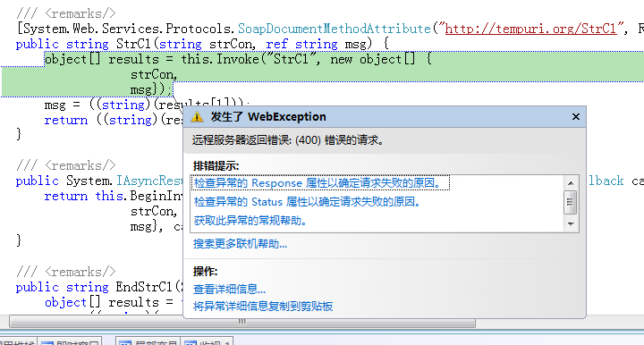Click the tips list scrollbar thumb

tap(571, 202)
